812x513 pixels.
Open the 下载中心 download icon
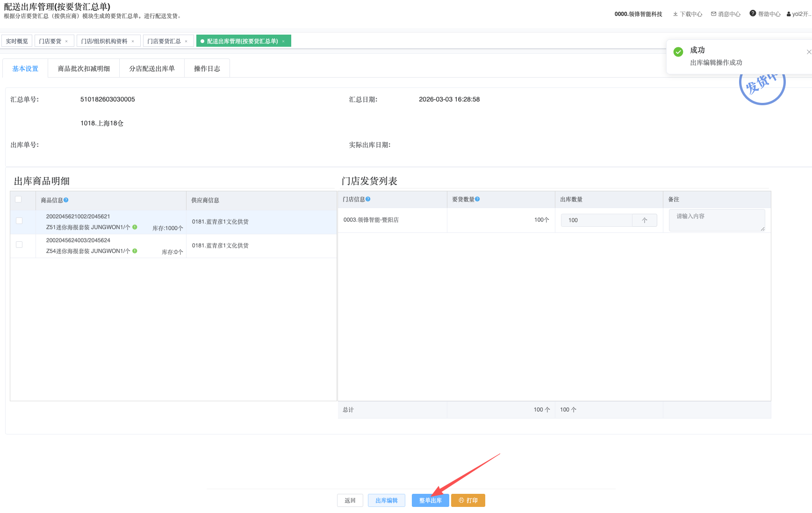(675, 14)
